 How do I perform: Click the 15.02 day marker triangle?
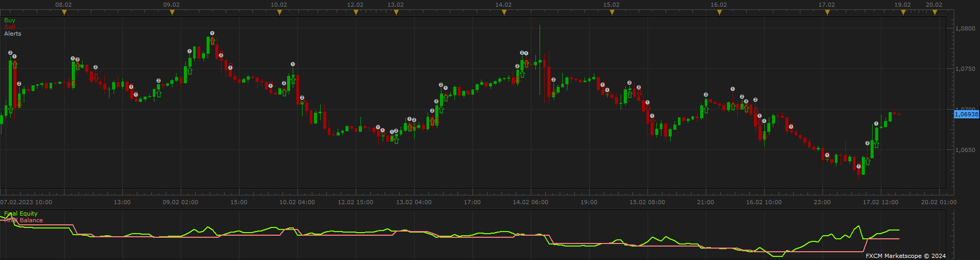(x=612, y=12)
